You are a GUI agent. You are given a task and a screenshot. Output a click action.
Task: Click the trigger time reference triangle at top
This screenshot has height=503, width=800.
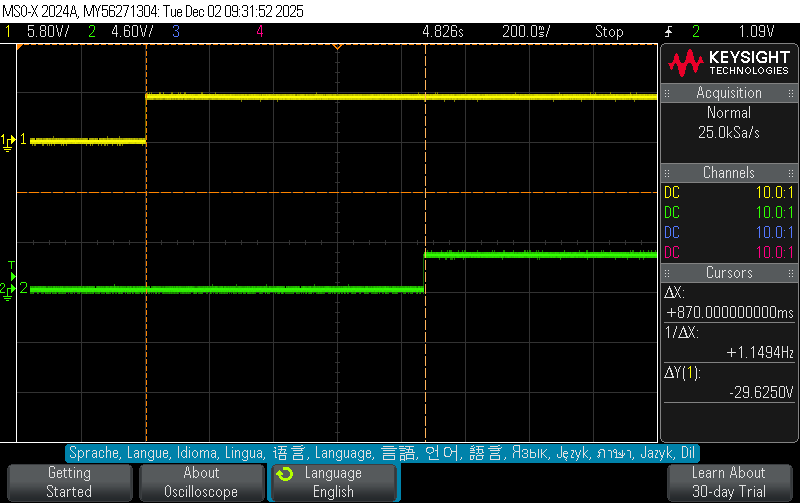click(x=337, y=47)
